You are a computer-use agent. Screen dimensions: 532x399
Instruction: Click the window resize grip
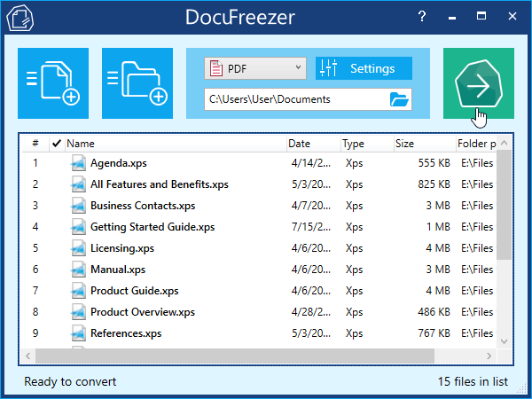[x=520, y=388]
